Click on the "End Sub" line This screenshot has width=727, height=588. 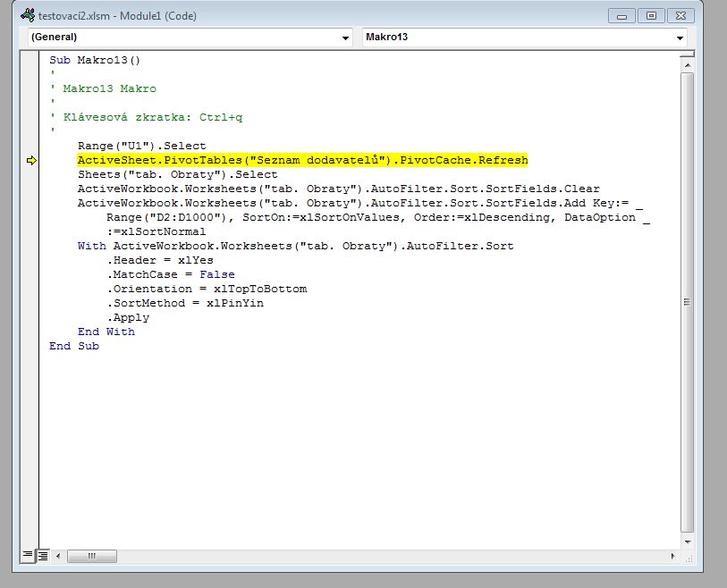click(x=74, y=346)
